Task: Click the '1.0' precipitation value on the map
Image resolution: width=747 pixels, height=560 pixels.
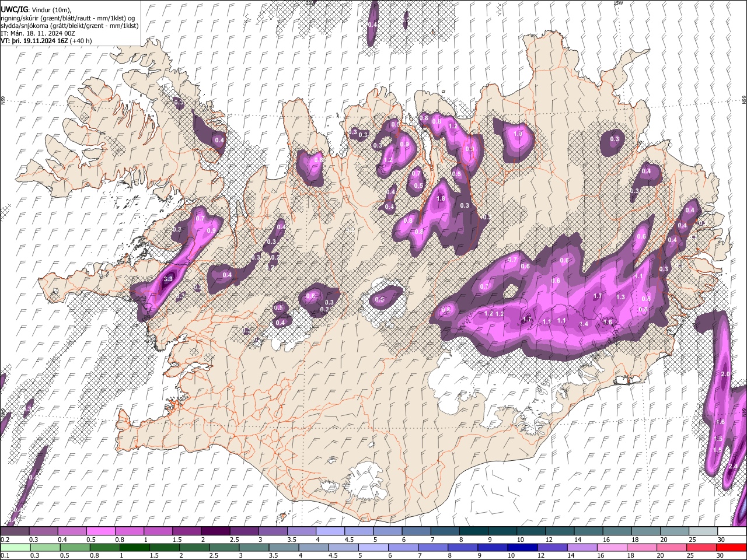Action: 517,134
